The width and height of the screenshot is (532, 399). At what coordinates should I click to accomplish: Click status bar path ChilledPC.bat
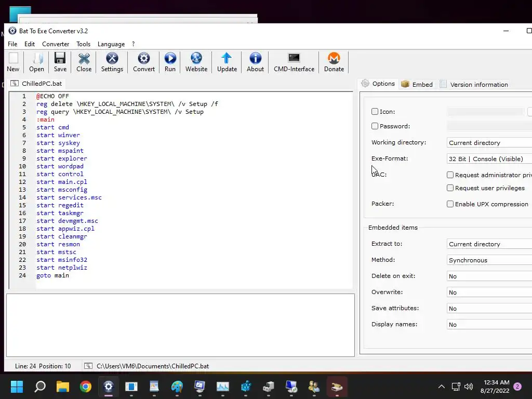click(x=153, y=366)
